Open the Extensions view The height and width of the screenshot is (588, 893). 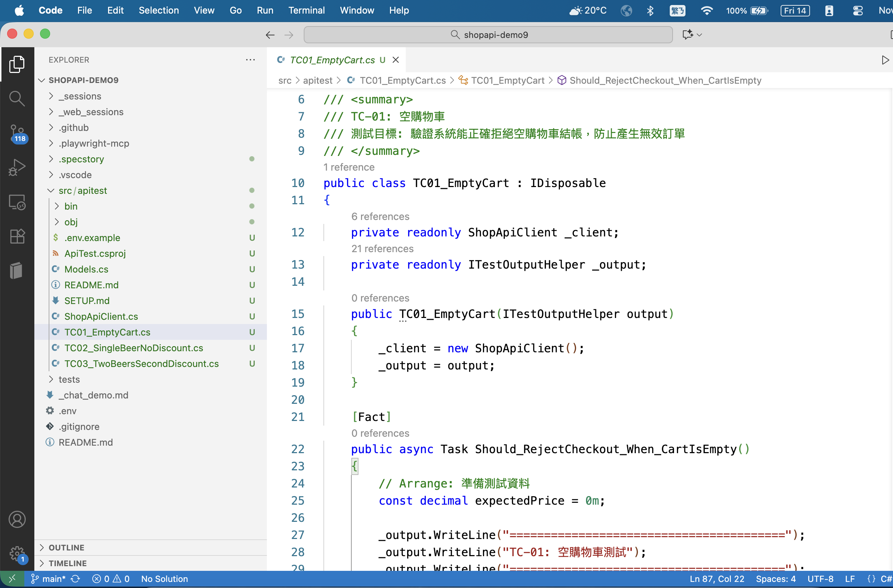[x=17, y=236]
